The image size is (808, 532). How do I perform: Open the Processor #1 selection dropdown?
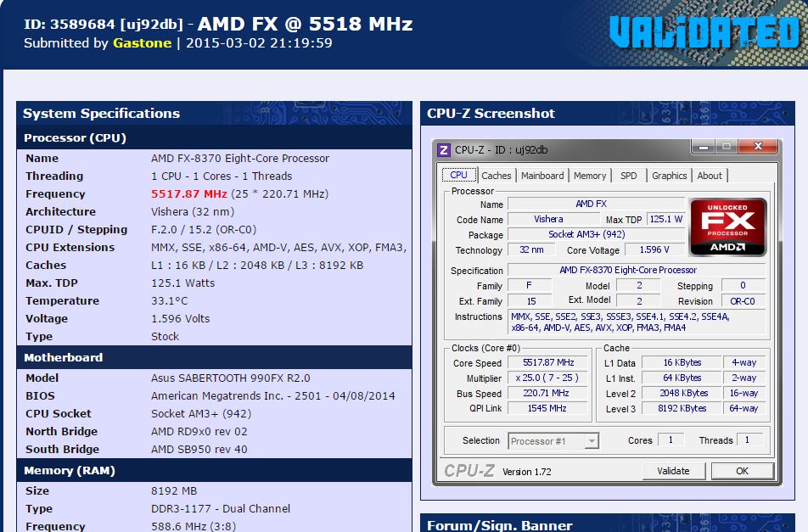pos(592,441)
